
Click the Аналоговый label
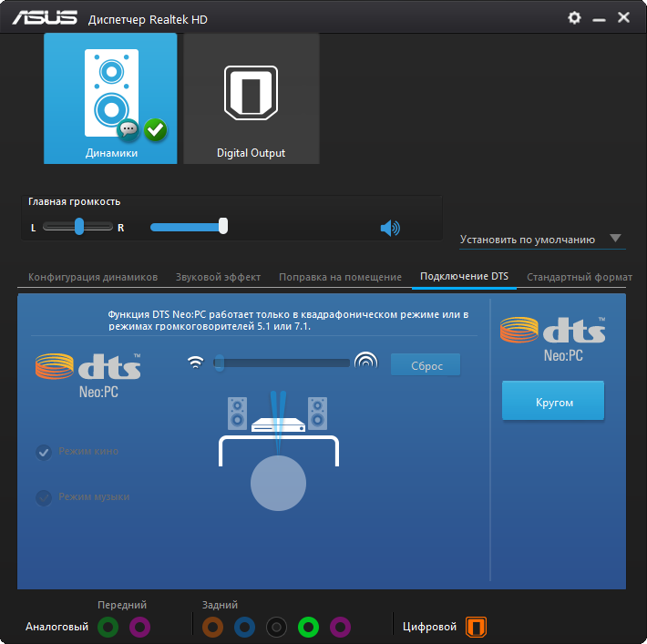pyautogui.click(x=56, y=627)
